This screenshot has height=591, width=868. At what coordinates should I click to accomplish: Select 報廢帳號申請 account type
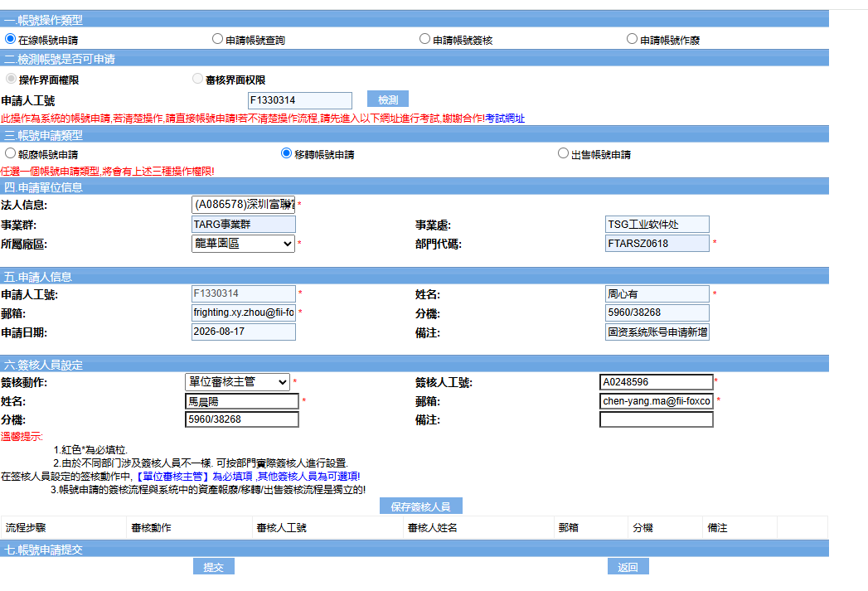(10, 153)
